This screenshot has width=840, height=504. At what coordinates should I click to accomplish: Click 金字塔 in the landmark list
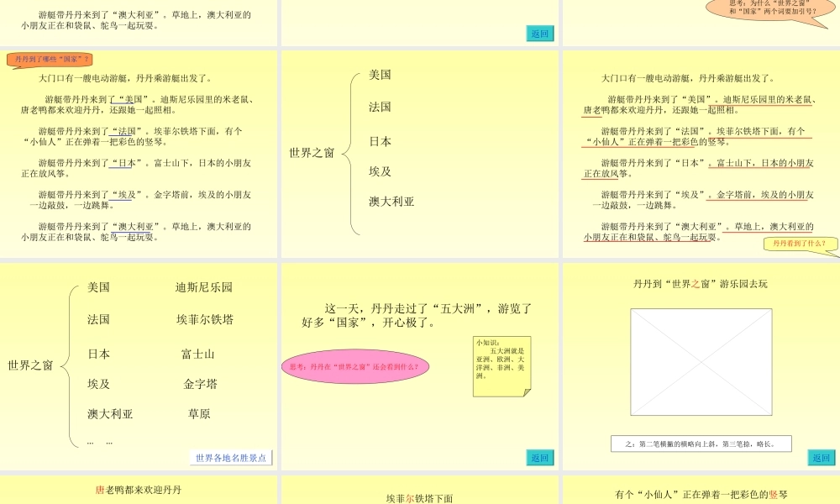[201, 384]
